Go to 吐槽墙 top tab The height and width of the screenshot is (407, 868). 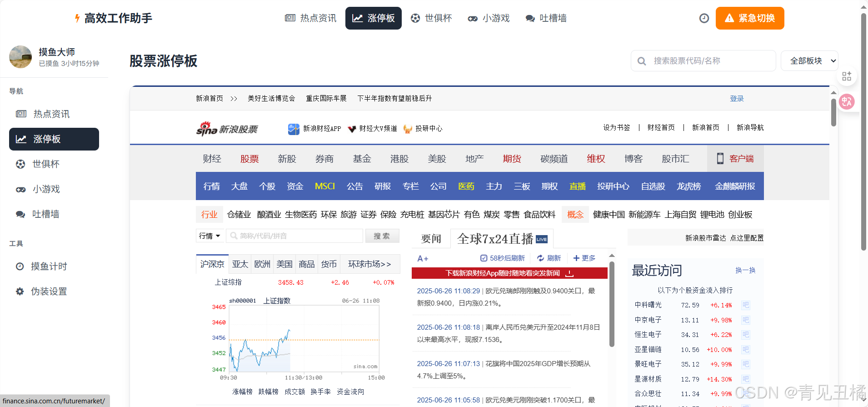[546, 18]
